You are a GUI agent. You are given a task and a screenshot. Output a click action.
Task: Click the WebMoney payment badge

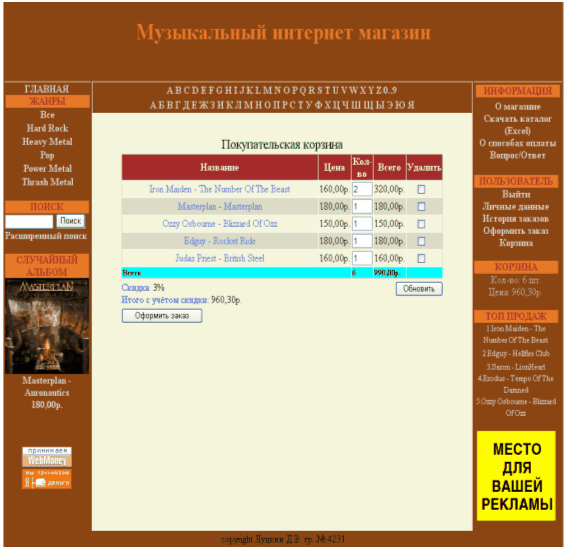click(47, 457)
